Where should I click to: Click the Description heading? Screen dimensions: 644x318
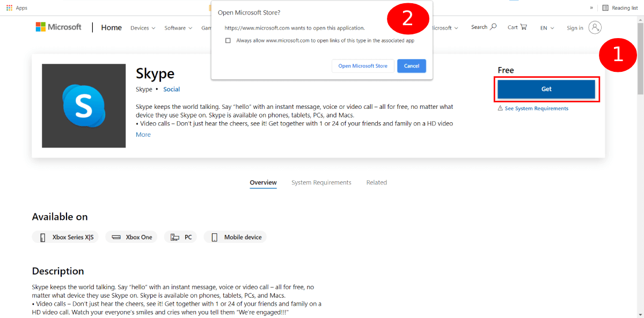(58, 271)
